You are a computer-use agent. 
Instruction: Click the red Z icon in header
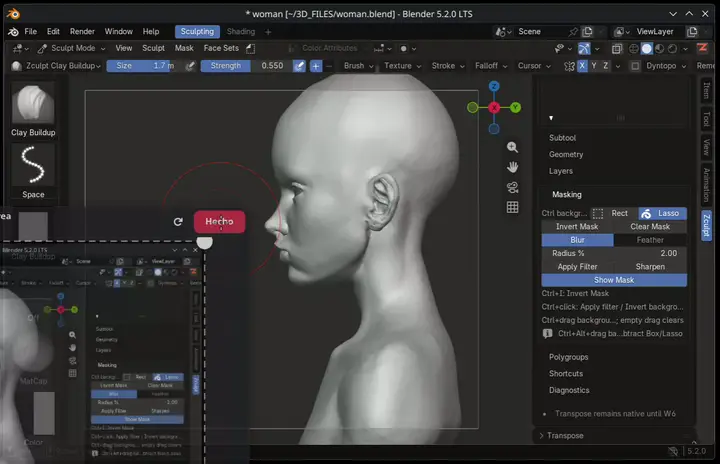[x=702, y=48]
